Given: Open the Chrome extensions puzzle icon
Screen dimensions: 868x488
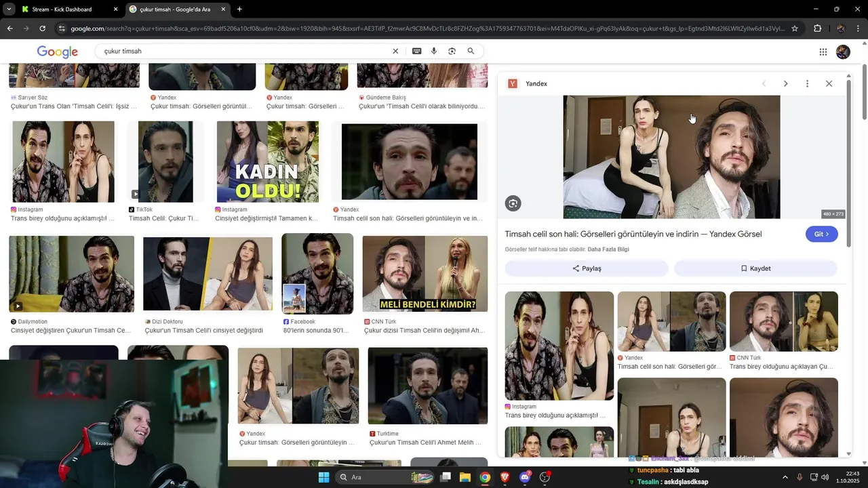Looking at the screenshot, I should coord(817,28).
